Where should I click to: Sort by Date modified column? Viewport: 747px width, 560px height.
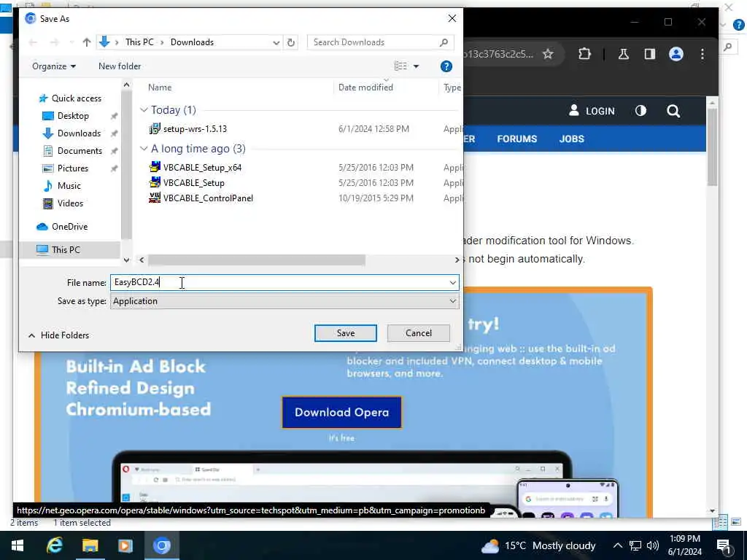coord(365,87)
